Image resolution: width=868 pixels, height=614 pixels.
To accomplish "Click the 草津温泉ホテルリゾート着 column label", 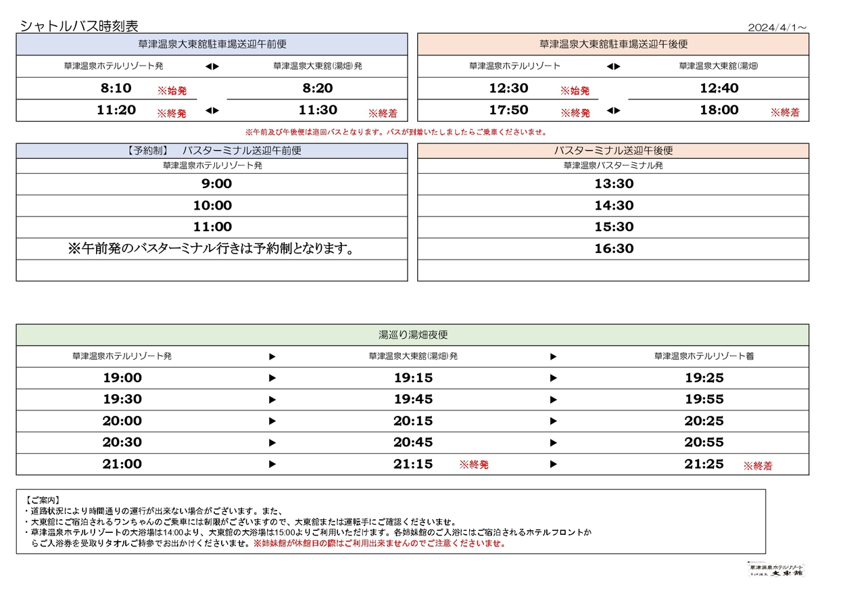I will coord(704,356).
